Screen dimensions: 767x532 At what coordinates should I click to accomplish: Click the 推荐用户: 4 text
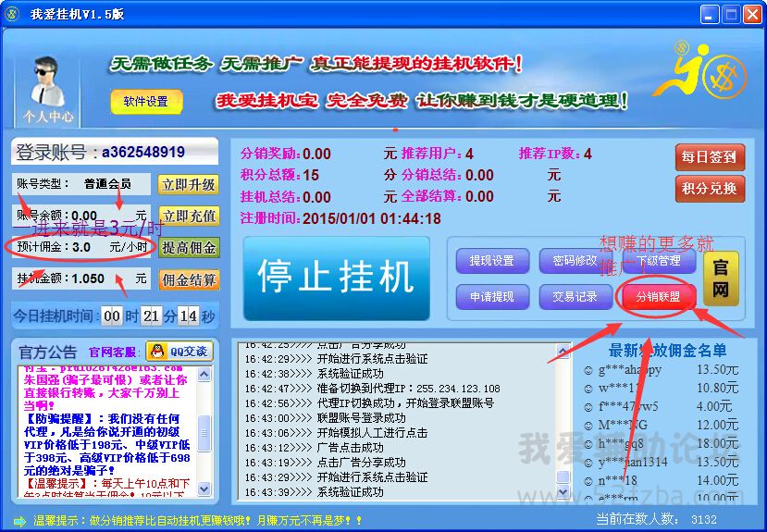click(x=438, y=154)
